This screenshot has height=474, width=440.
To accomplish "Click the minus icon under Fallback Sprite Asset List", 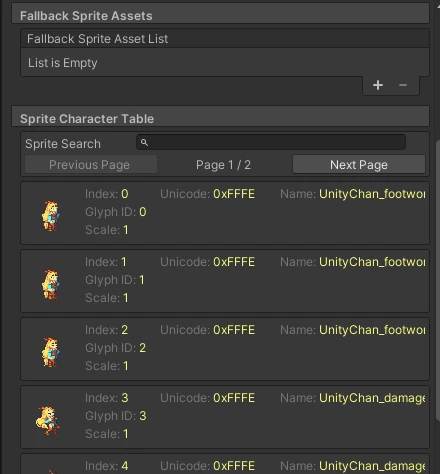I will [403, 85].
